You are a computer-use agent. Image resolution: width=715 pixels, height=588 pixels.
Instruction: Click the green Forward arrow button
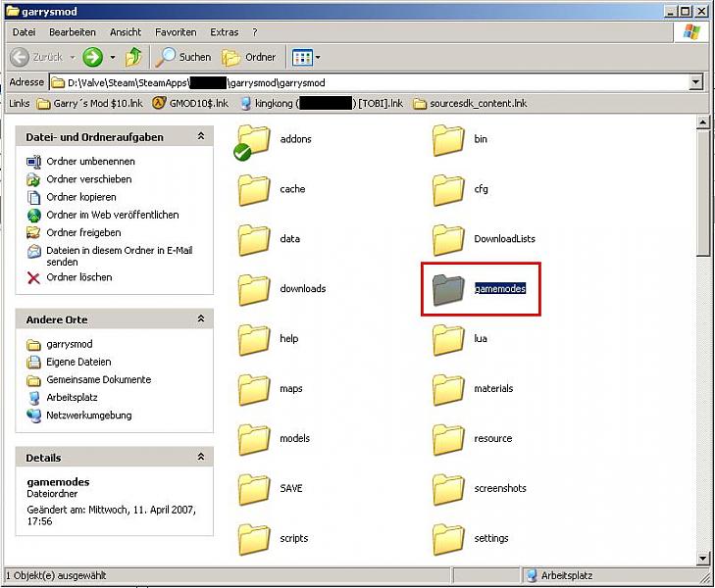coord(92,57)
